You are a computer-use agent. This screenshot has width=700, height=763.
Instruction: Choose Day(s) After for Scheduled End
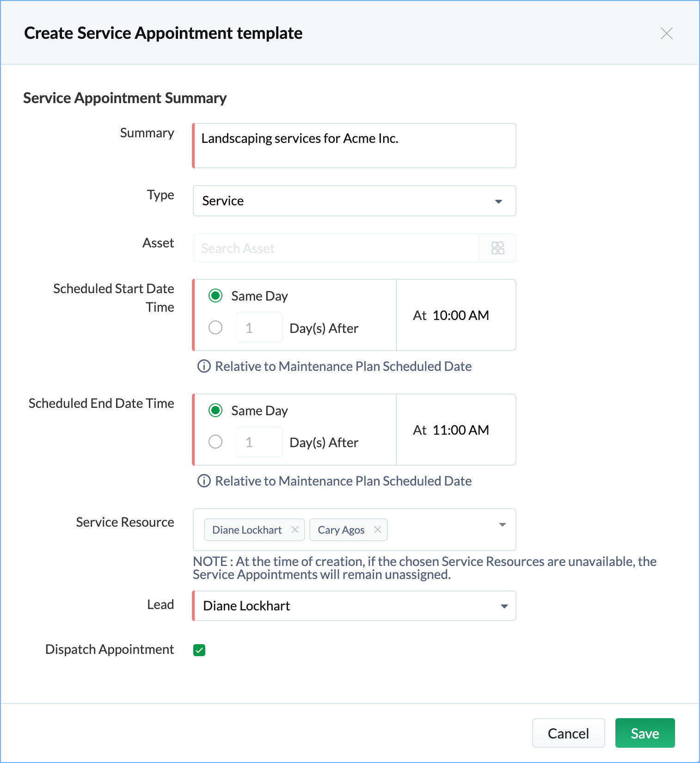pos(215,442)
